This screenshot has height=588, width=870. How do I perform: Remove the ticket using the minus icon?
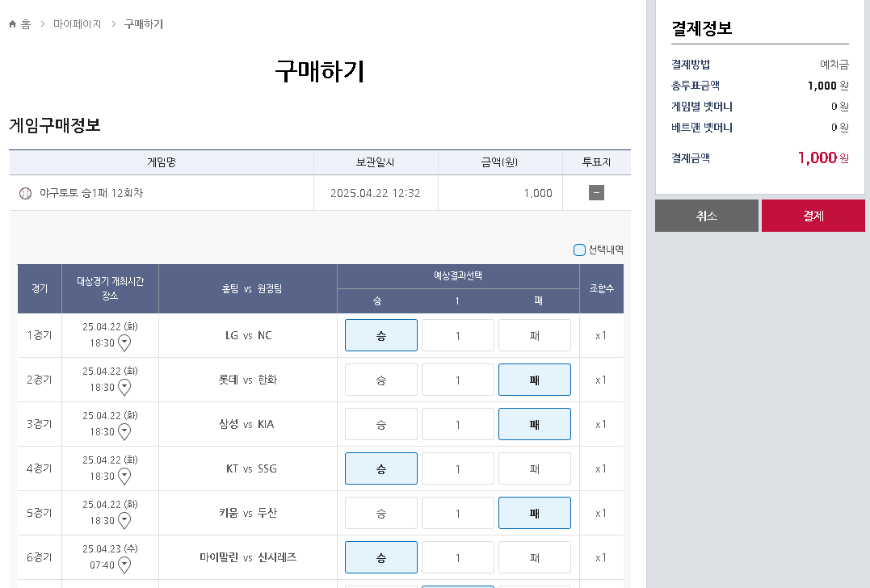[x=595, y=192]
